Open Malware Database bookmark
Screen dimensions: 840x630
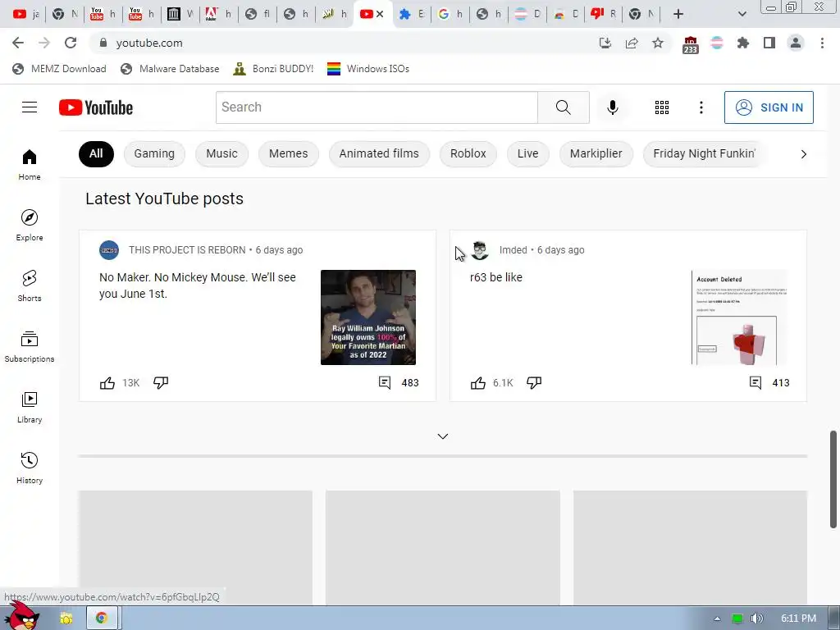point(171,69)
